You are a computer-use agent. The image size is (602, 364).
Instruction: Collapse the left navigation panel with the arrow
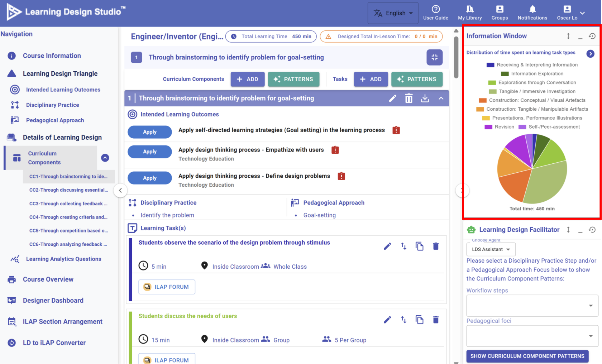120,190
